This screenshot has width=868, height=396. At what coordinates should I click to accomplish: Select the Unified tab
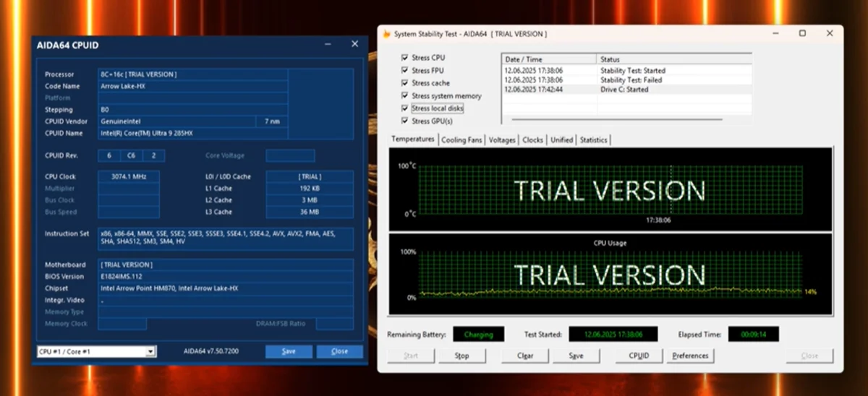(x=561, y=140)
